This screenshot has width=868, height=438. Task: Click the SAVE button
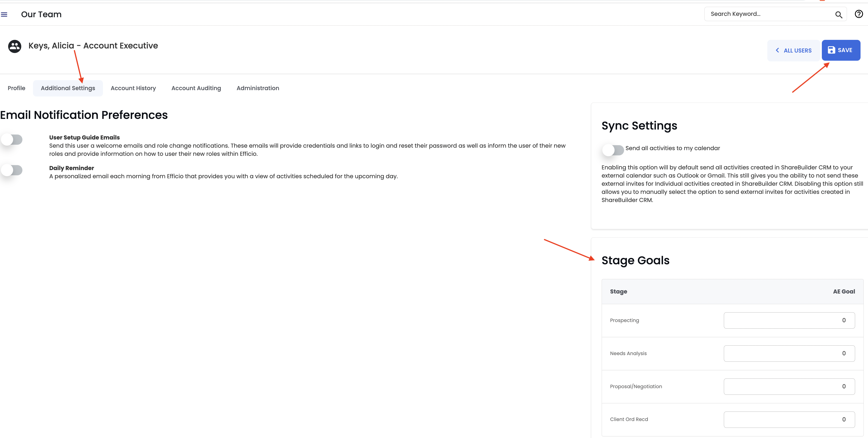pos(841,50)
